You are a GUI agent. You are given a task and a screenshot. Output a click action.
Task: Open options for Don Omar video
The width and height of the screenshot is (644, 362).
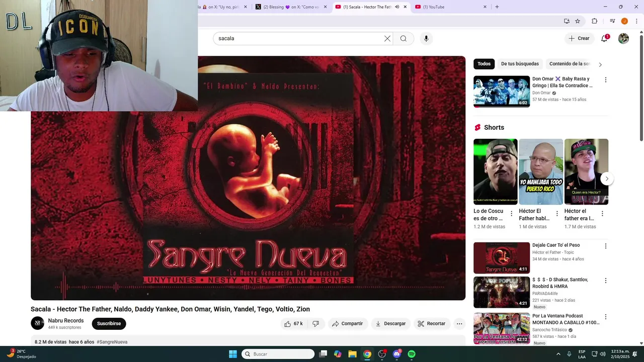[x=606, y=80]
